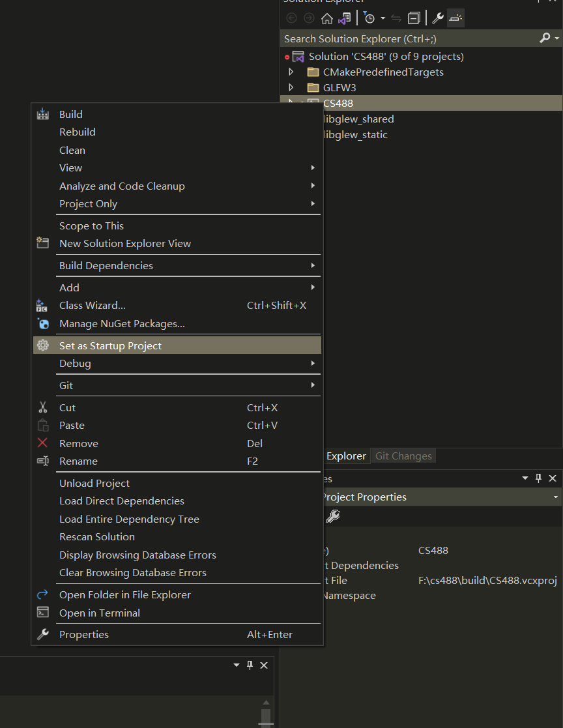
Task: Select the libglew_shared project
Action: (x=358, y=119)
